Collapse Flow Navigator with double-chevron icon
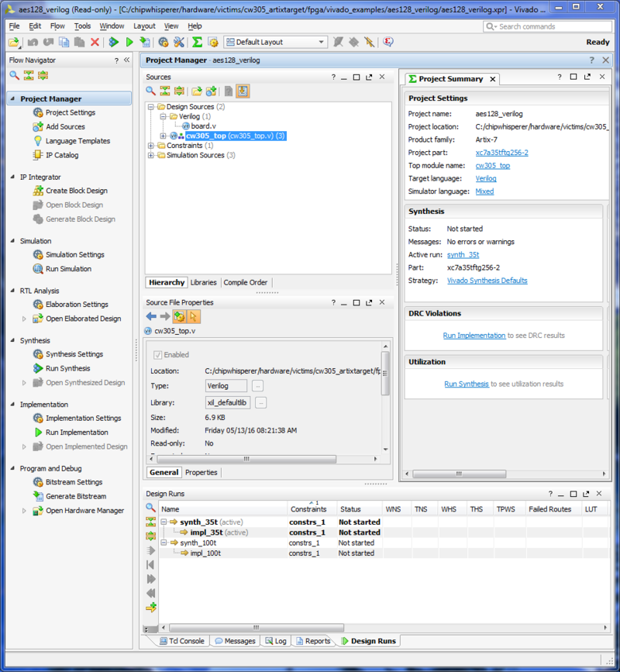This screenshot has width=620, height=672. click(x=126, y=60)
